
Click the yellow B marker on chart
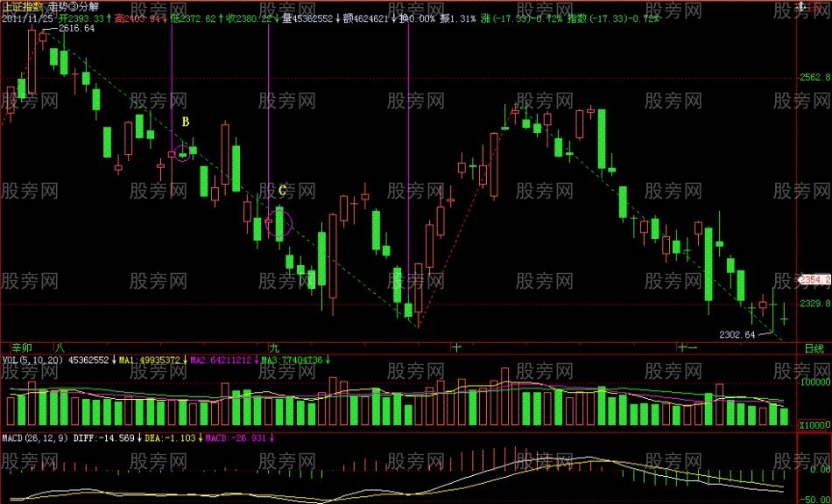point(185,122)
